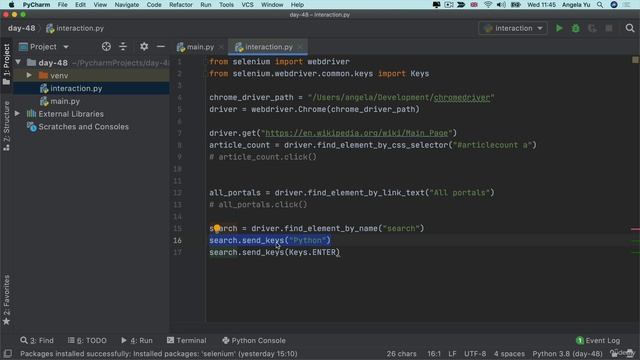Click UTF-8 encoding in status bar
Viewport: 640px width, 360px height.
[475, 354]
